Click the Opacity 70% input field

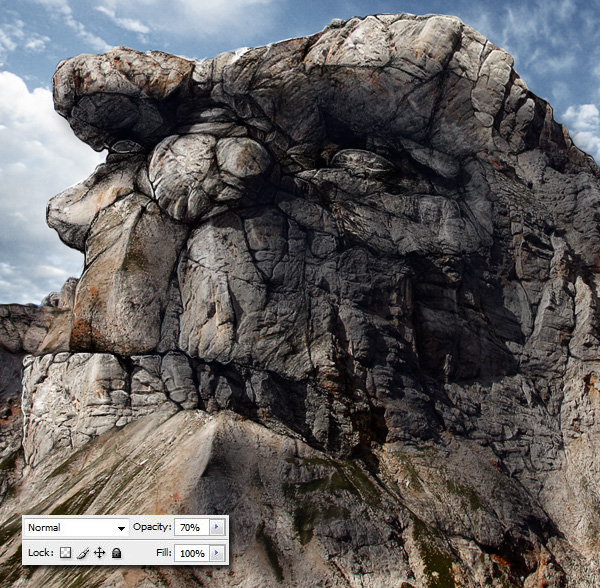(x=192, y=528)
